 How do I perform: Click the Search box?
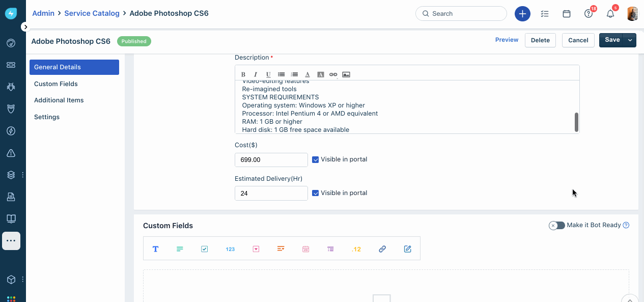pyautogui.click(x=461, y=14)
